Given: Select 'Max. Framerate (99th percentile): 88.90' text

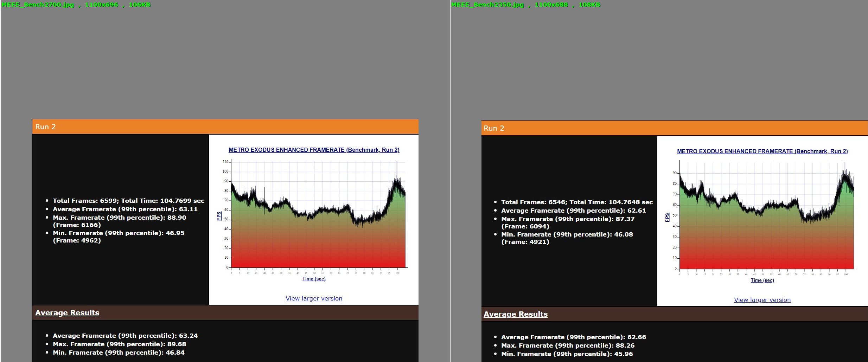Looking at the screenshot, I should pyautogui.click(x=120, y=218).
